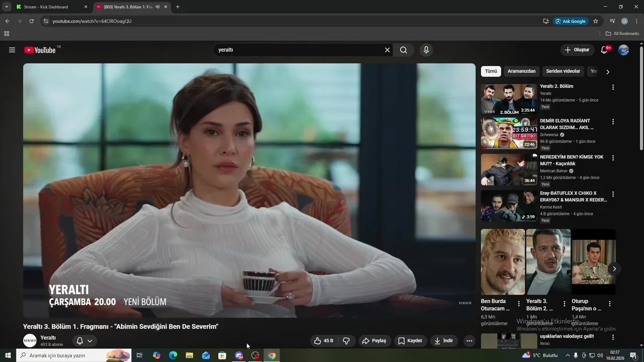Image resolution: width=644 pixels, height=362 pixels.
Task: Open Yeraltı channel avatar
Action: [x=30, y=341]
